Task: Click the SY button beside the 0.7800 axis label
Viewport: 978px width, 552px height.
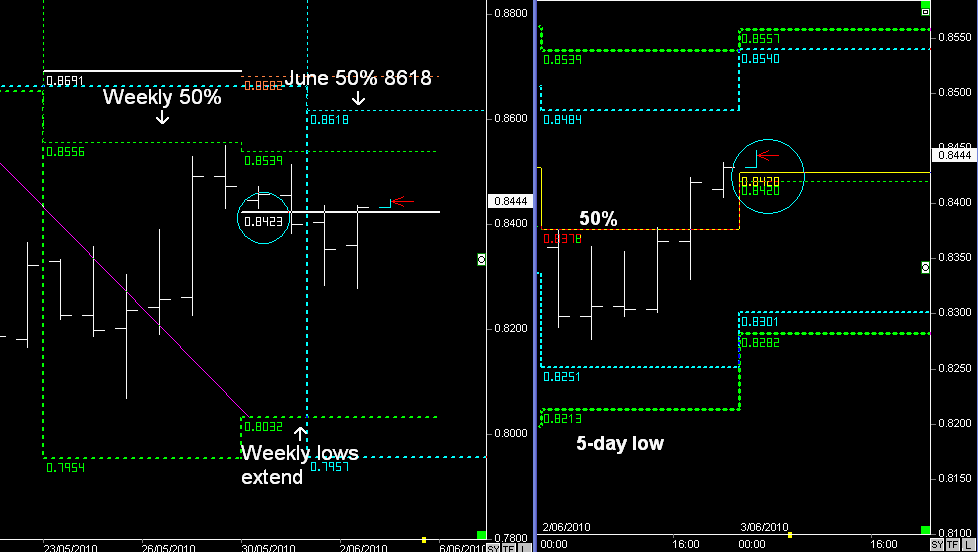Action: (492, 548)
